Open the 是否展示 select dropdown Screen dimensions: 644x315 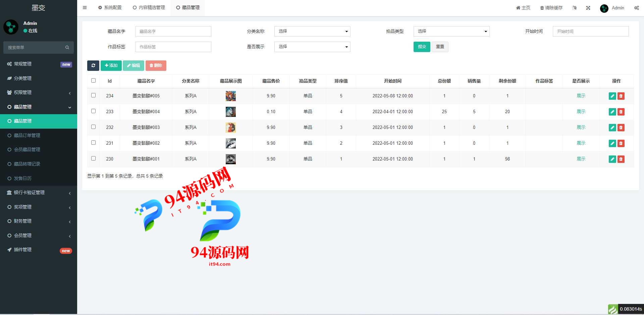click(x=312, y=47)
